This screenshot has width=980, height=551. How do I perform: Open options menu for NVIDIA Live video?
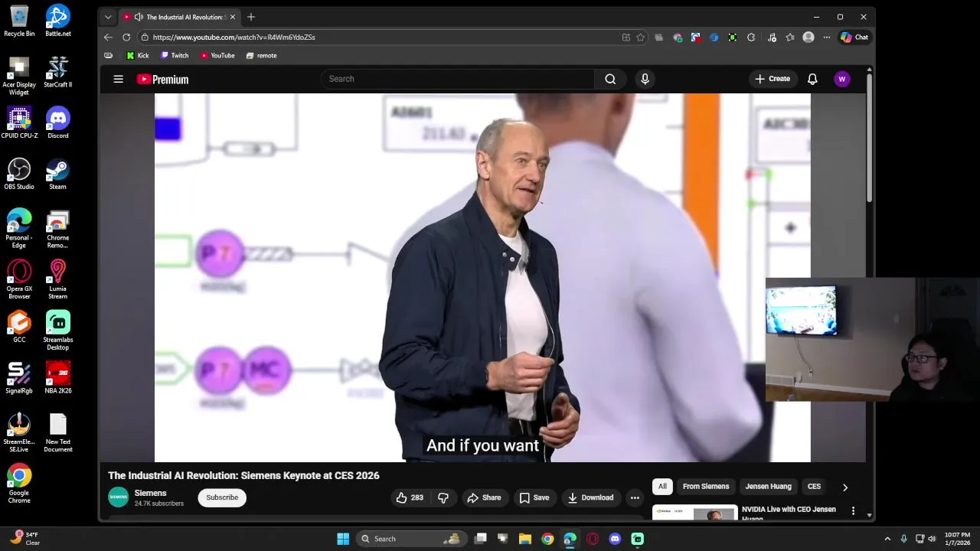pyautogui.click(x=854, y=510)
